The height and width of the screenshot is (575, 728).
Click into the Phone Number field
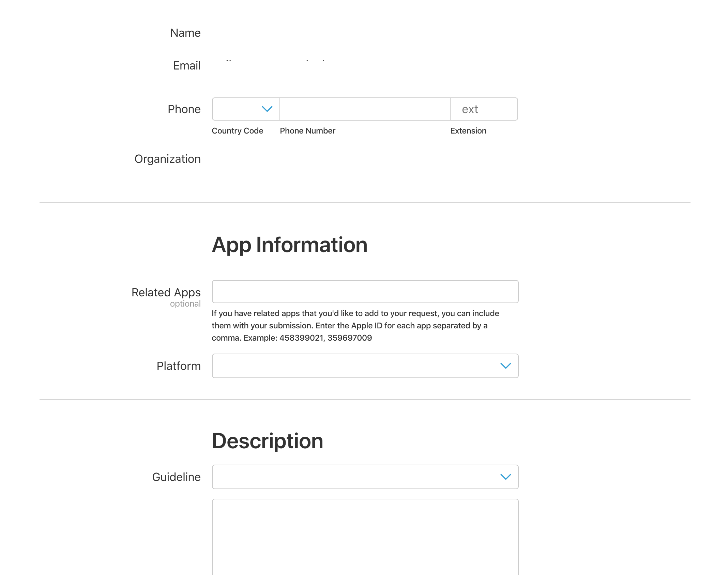[364, 109]
